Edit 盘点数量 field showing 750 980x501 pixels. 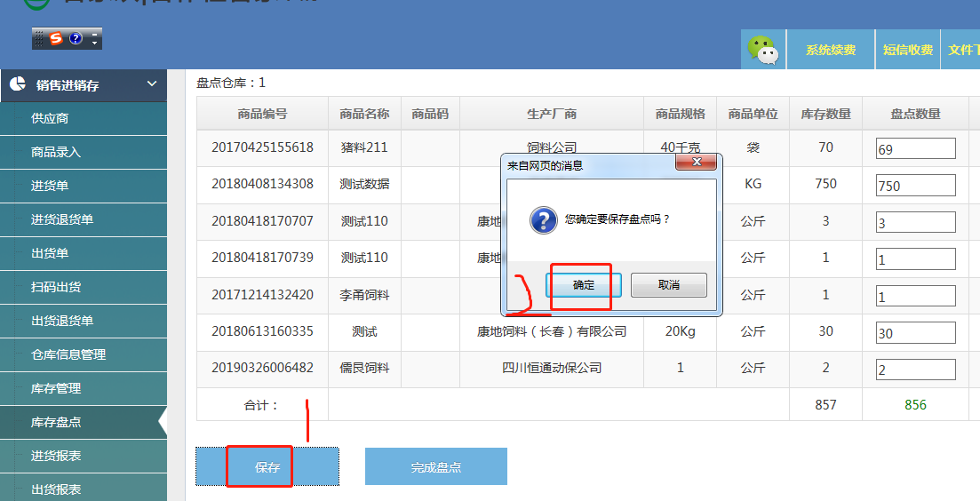coord(916,186)
